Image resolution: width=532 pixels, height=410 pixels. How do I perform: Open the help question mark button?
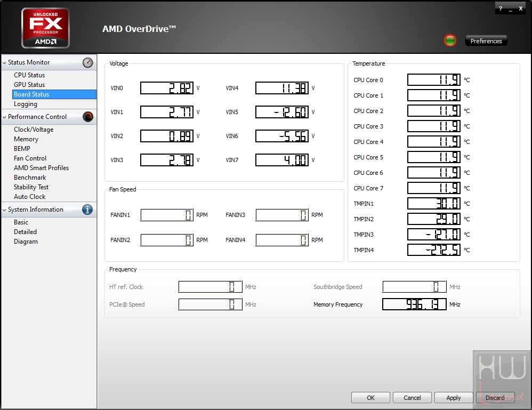tap(501, 9)
